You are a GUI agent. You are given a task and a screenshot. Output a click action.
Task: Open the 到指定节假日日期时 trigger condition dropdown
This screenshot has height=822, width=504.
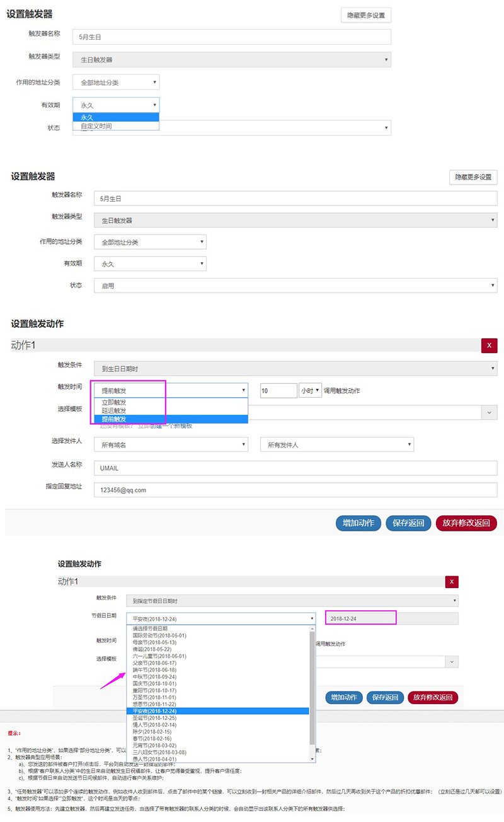pyautogui.click(x=292, y=601)
